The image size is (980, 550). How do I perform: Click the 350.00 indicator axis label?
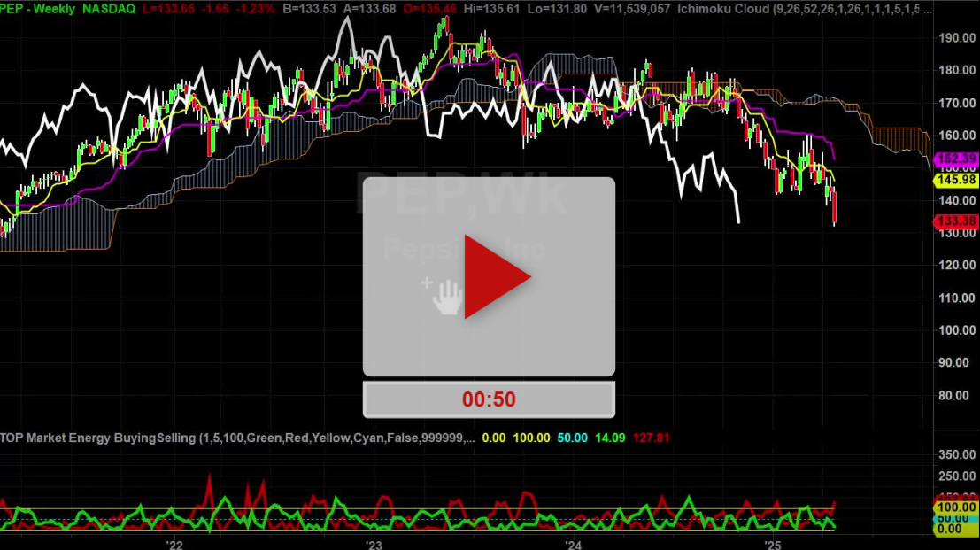coord(957,454)
